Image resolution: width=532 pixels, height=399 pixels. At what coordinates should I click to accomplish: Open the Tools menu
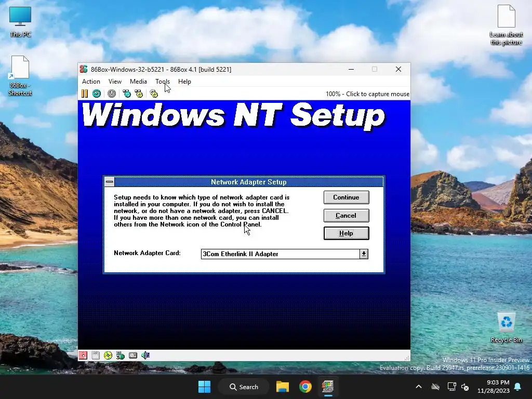pyautogui.click(x=163, y=82)
